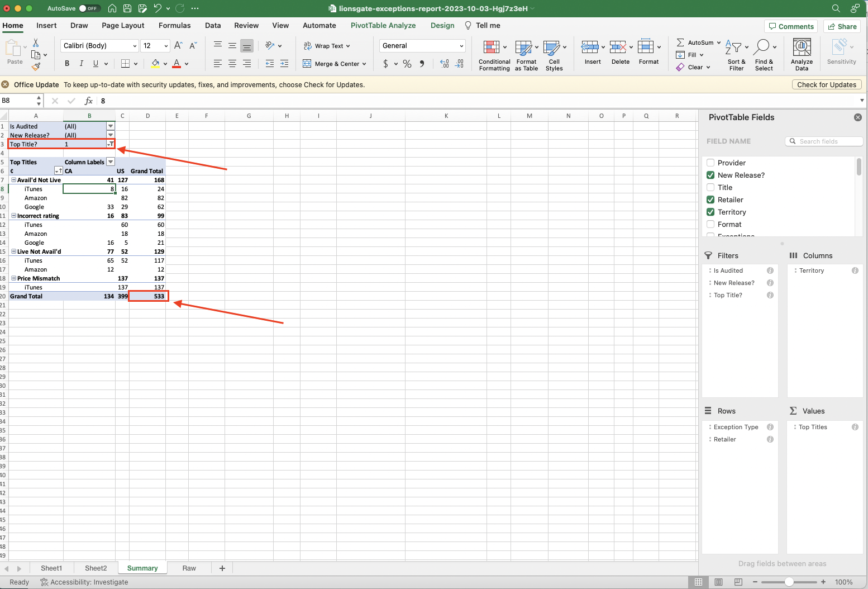Collapse the Price Mismatch group
The image size is (868, 589).
click(x=14, y=278)
